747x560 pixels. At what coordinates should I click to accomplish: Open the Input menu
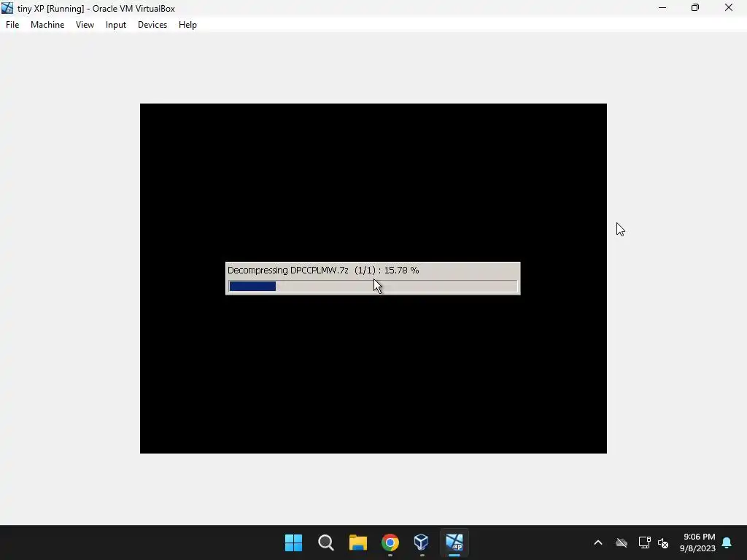(x=116, y=25)
